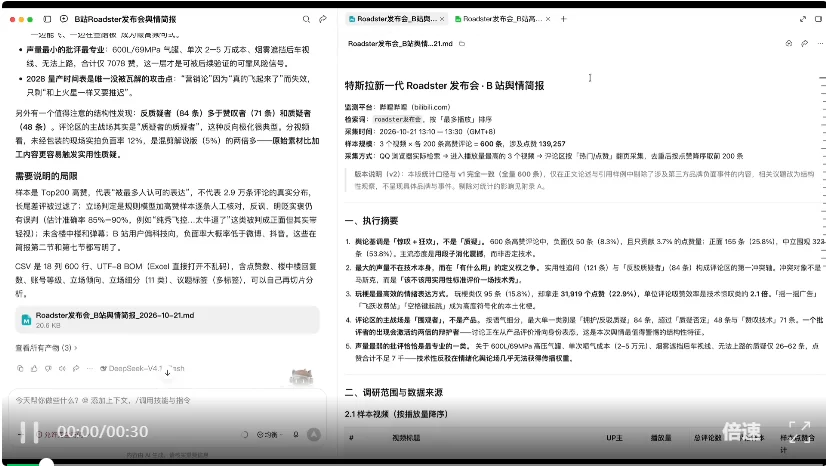
Task: Switch to the second Roadster发布会 tab
Action: coord(502,19)
